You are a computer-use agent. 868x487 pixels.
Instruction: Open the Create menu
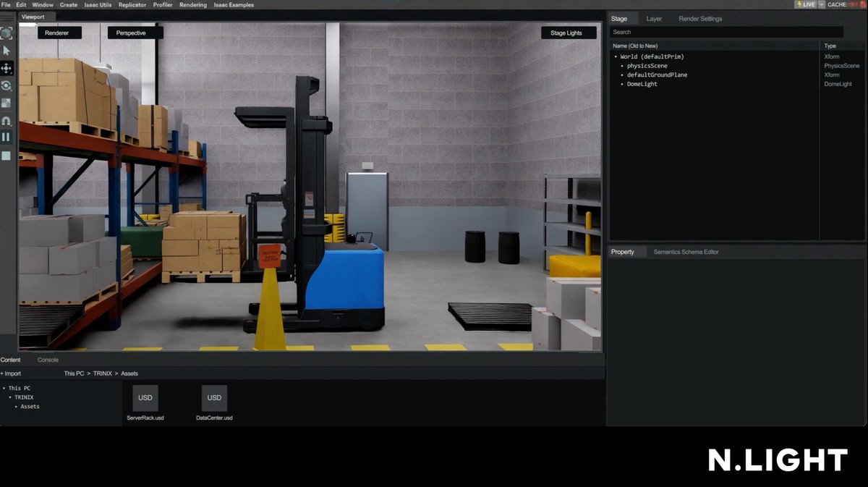coord(69,5)
